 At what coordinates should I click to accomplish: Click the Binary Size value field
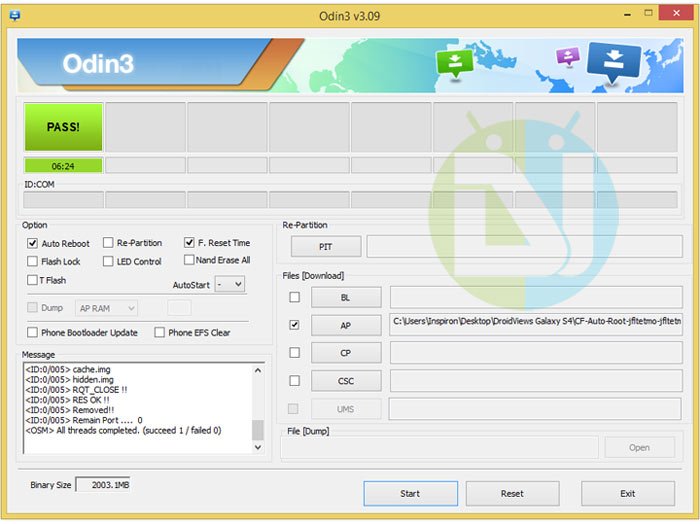coord(103,485)
